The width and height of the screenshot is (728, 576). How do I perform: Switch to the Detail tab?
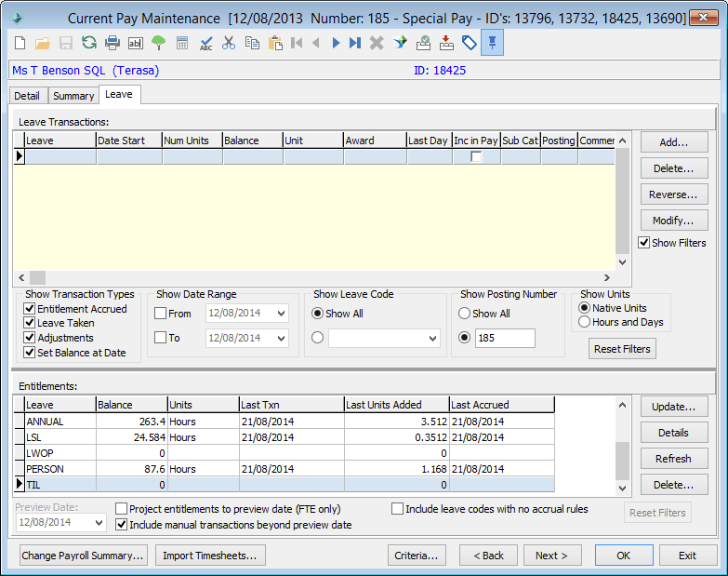pyautogui.click(x=27, y=96)
